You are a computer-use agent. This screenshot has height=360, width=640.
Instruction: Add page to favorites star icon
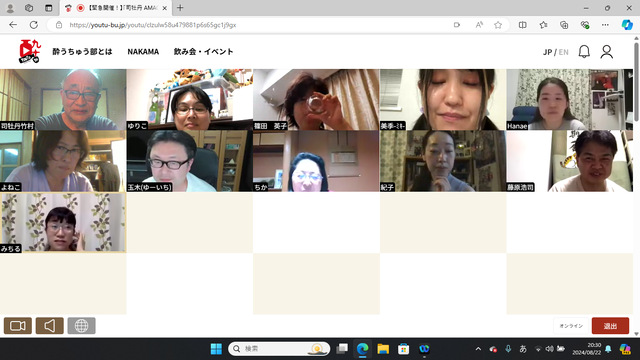click(x=498, y=25)
